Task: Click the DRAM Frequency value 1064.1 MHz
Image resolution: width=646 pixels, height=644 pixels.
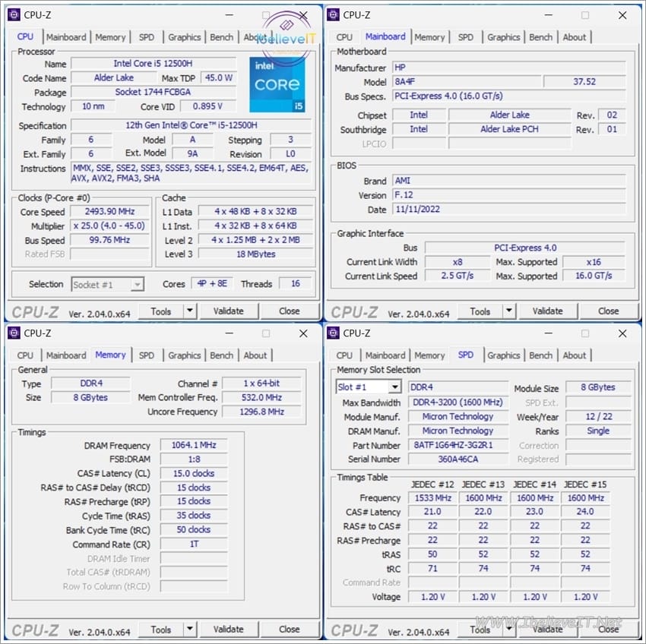Action: 194,445
